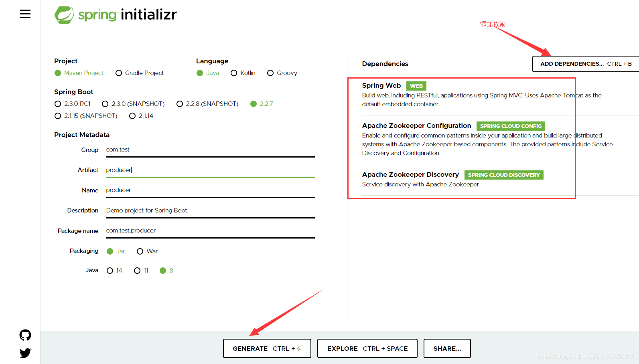Select Java version 11
This screenshot has height=364, width=639.
(141, 271)
